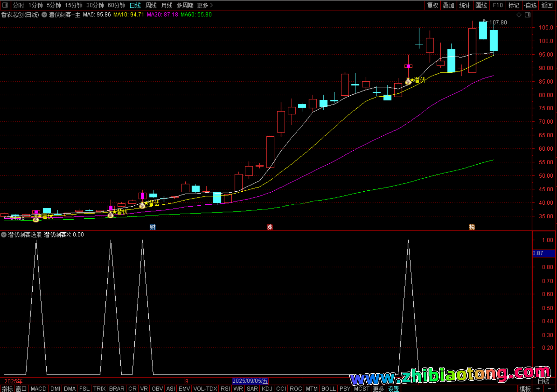This screenshot has height=392, width=557.
Task: Select the 60分钟 timeframe tab
Action: click(x=116, y=5)
